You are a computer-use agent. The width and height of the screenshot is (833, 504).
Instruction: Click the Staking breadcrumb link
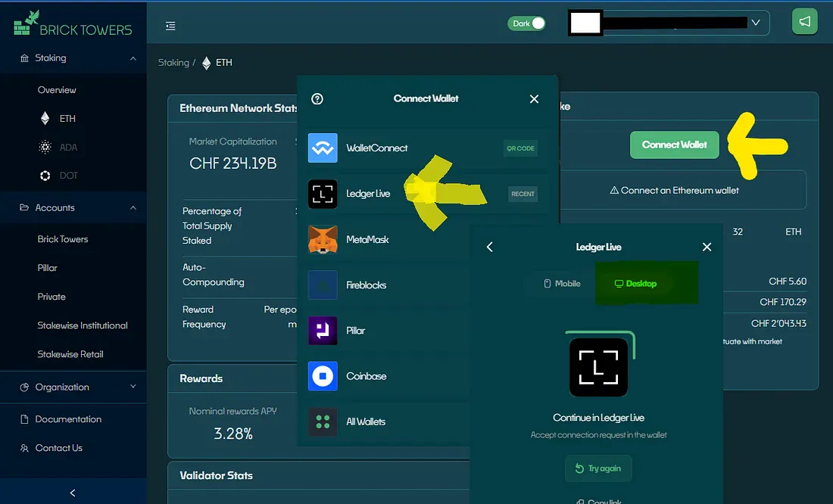(x=173, y=62)
